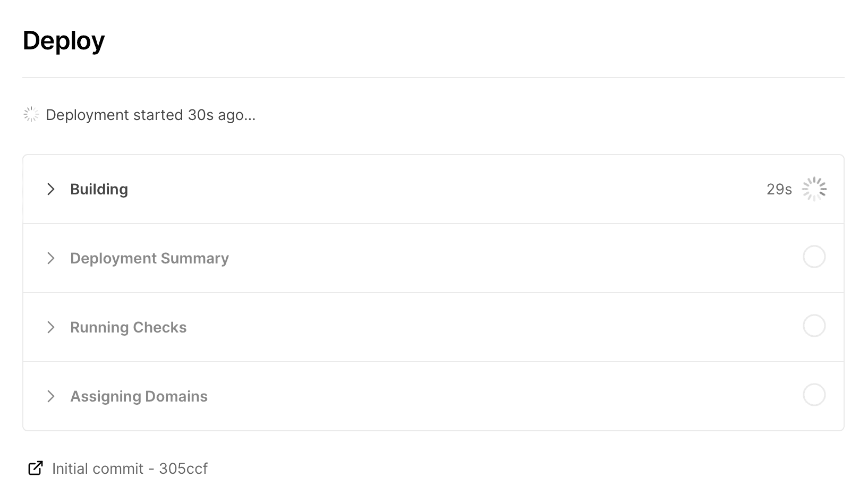
Task: Expand the Deployment Summary chevron
Action: tap(51, 258)
